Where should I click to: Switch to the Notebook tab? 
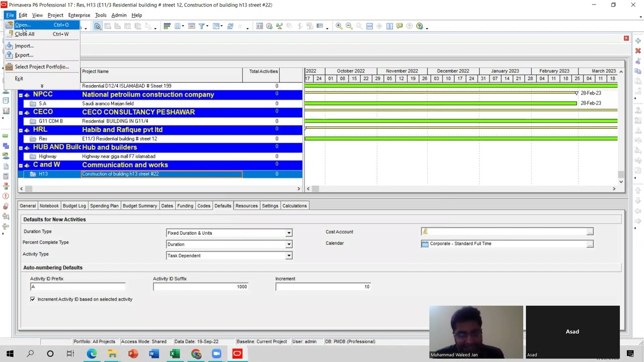pyautogui.click(x=49, y=206)
